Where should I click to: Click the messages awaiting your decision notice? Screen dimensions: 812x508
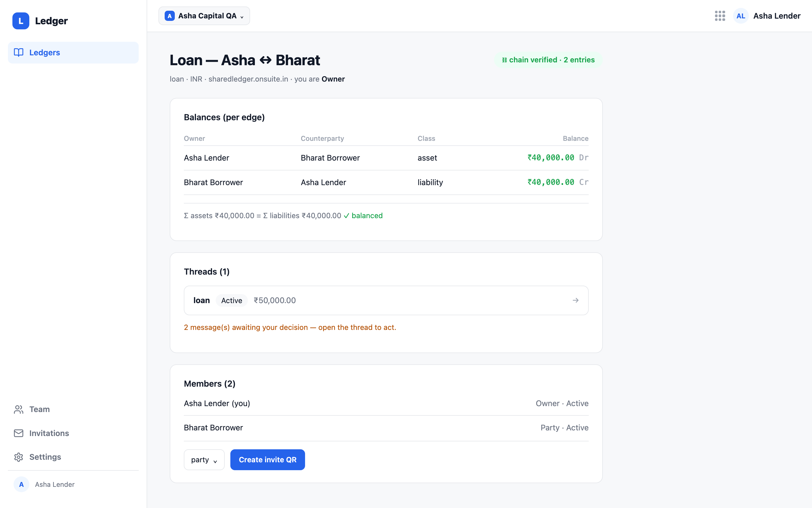pos(290,327)
